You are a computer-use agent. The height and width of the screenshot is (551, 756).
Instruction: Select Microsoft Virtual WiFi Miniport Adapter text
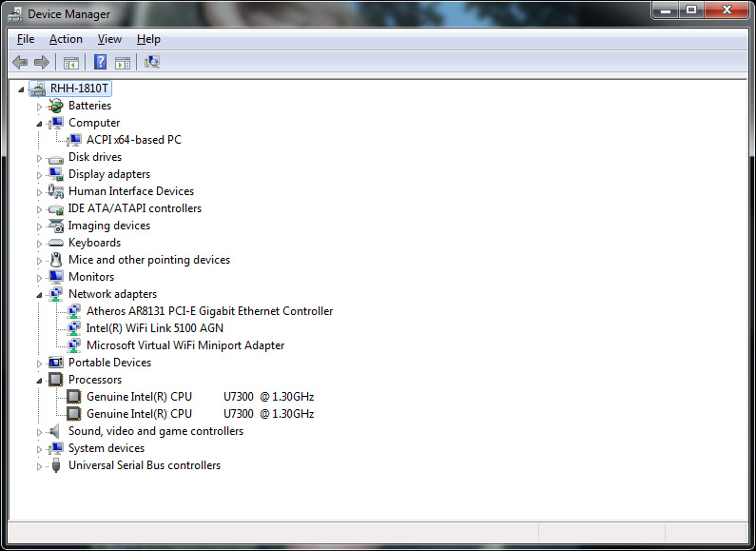coord(185,345)
